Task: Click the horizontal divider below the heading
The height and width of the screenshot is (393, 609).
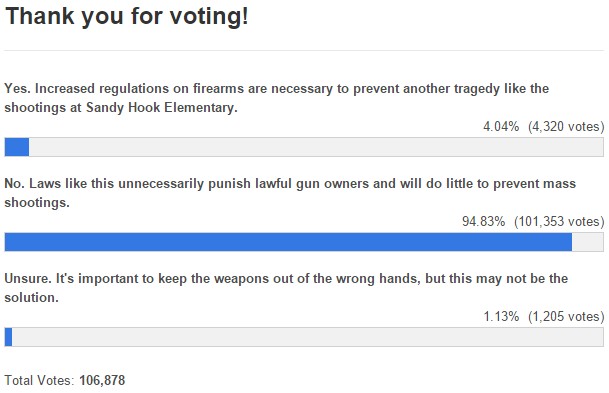Action: (304, 50)
